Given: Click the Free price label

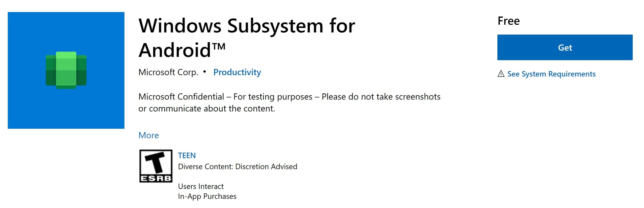Looking at the screenshot, I should 509,21.
